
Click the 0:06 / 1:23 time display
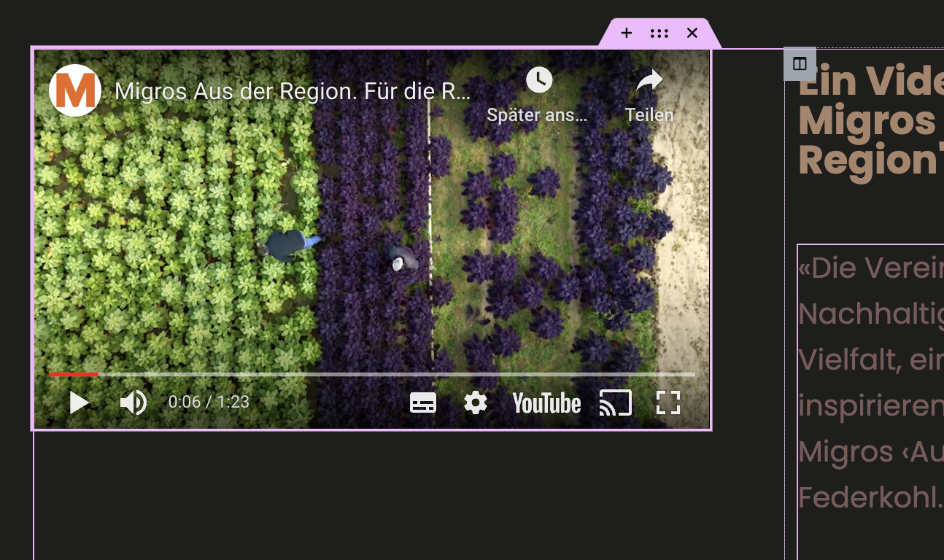click(x=209, y=402)
